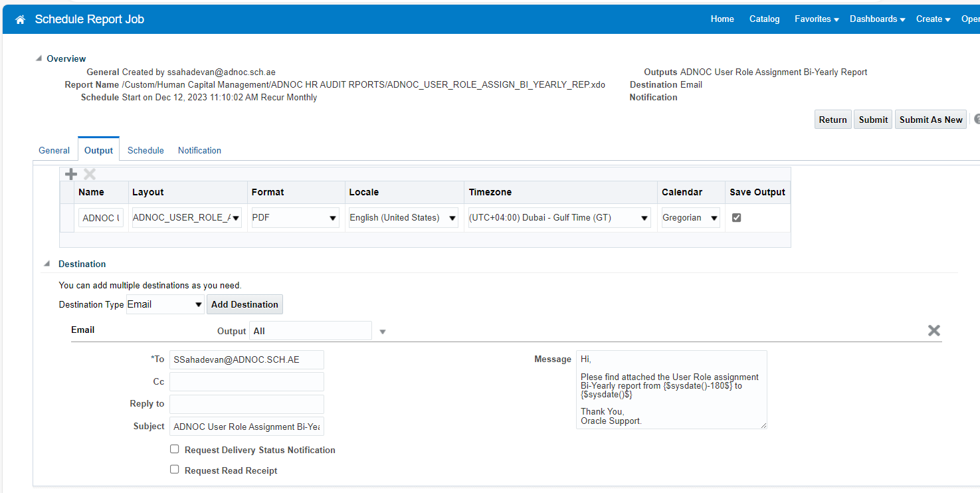Click the home icon in the header bar
Screen dimensions: 980x493
tap(21, 19)
